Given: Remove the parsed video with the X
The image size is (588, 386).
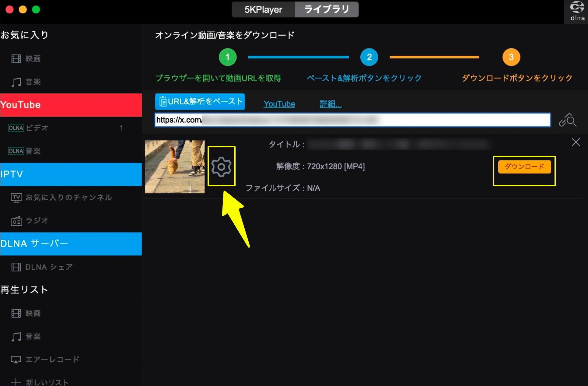Looking at the screenshot, I should click(x=576, y=142).
